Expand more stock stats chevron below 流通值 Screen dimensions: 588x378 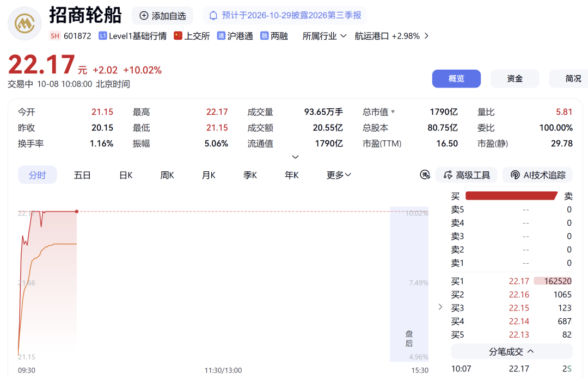(x=296, y=157)
